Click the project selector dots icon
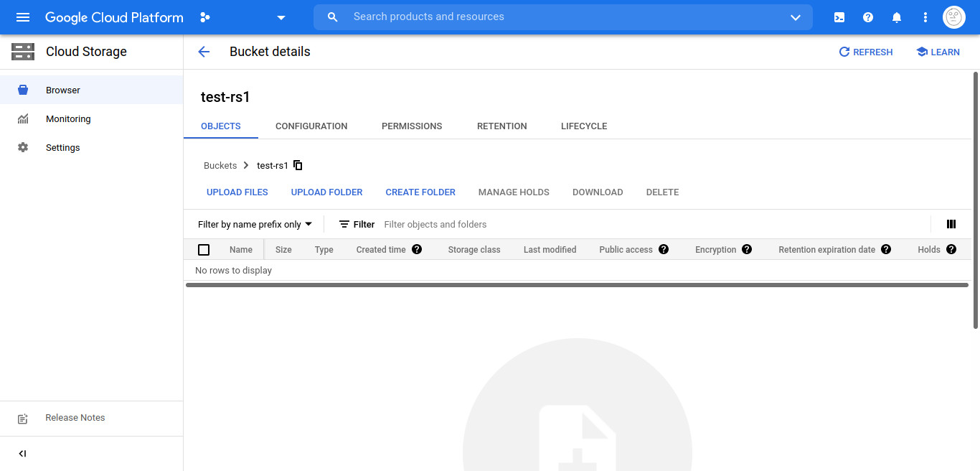The height and width of the screenshot is (471, 980). pos(205,17)
